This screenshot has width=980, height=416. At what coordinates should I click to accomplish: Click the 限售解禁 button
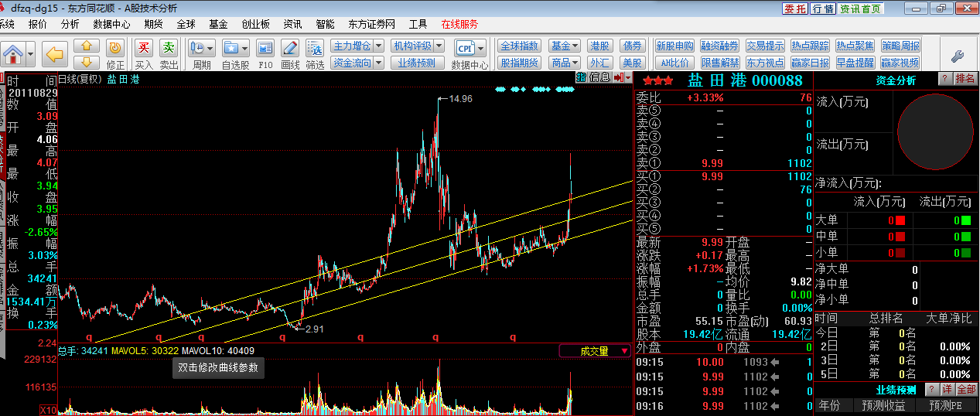click(x=720, y=63)
